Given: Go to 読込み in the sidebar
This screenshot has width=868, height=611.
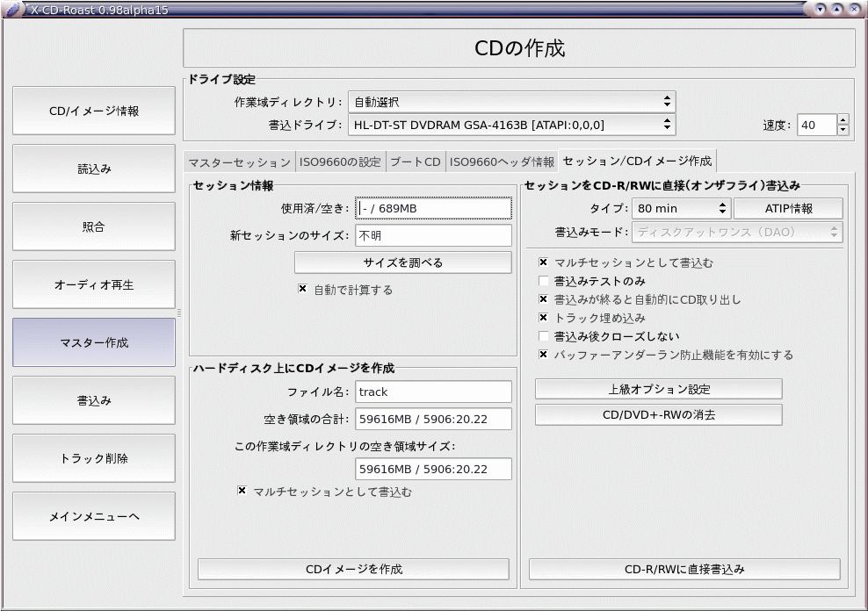Looking at the screenshot, I should coord(94,169).
